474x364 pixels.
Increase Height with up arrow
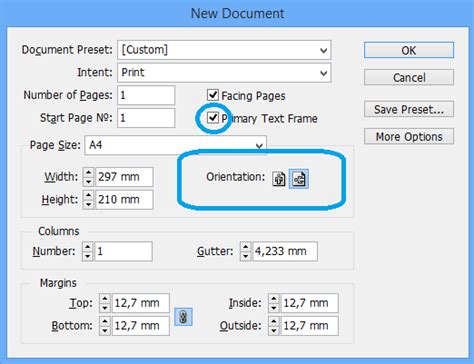pos(88,195)
